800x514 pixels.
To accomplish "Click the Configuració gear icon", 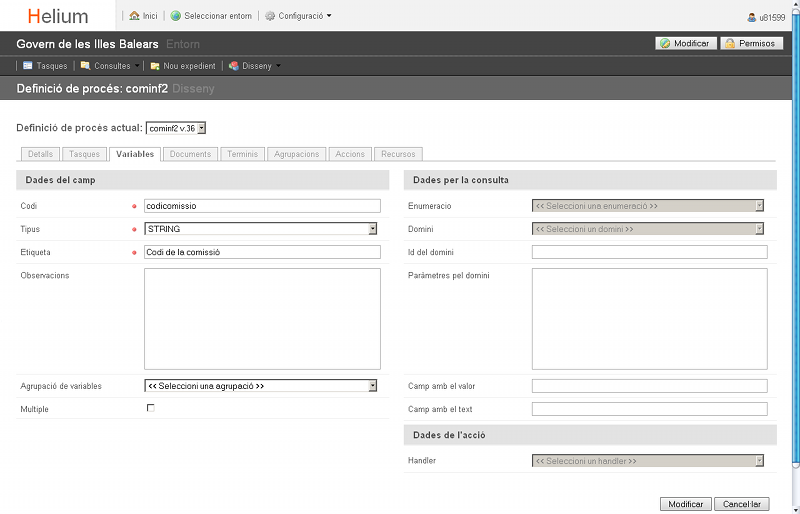I will pos(270,16).
